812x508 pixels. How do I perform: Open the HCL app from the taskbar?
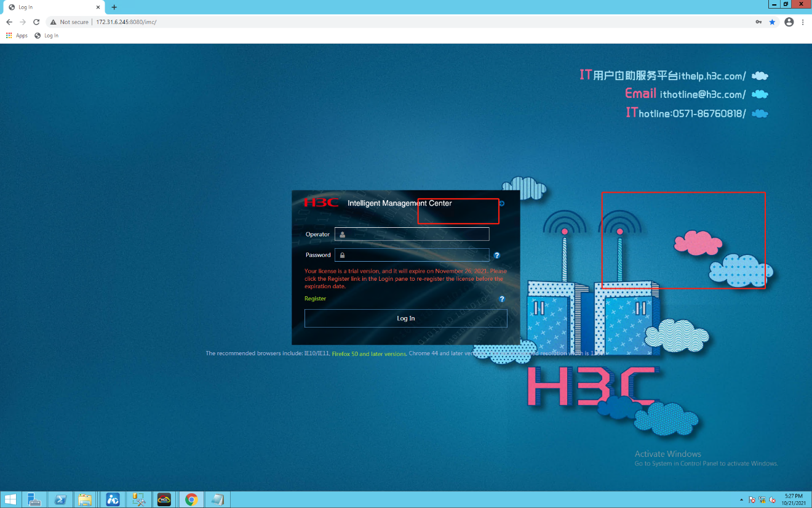coord(164,499)
